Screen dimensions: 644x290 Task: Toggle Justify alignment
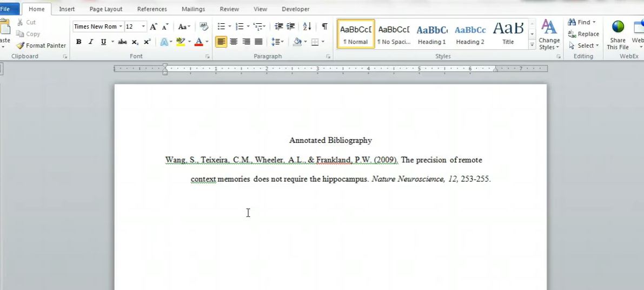click(x=258, y=42)
